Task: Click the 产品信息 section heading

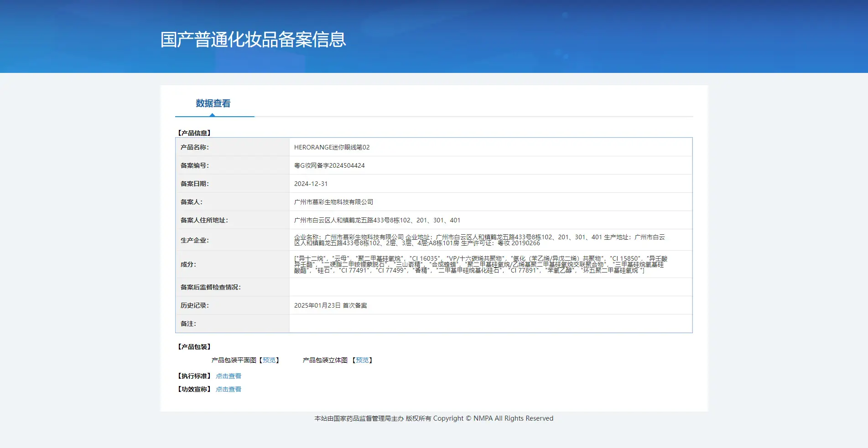Action: [194, 133]
